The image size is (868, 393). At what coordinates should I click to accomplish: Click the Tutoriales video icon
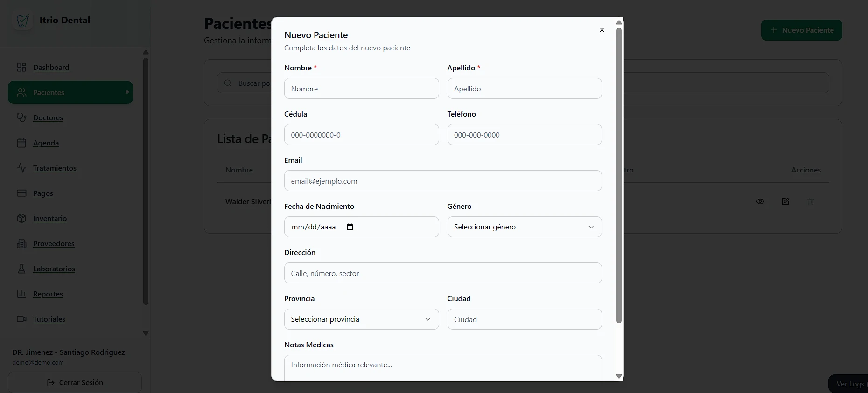(x=21, y=319)
